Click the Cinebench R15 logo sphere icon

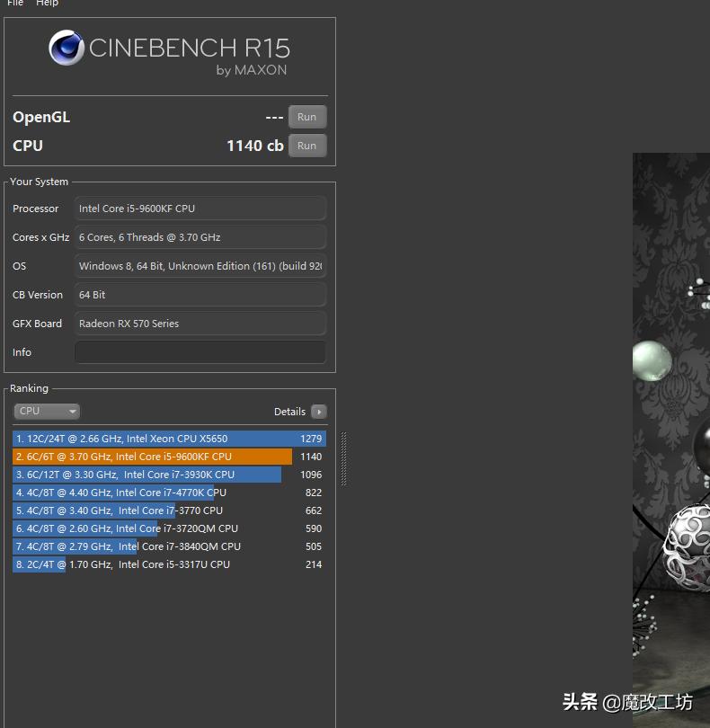coord(67,49)
